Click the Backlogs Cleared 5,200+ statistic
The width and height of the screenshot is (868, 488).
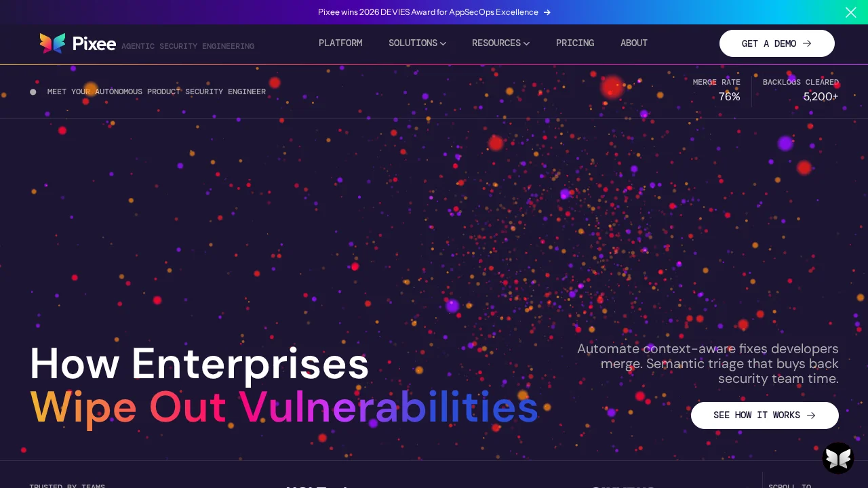coord(801,90)
